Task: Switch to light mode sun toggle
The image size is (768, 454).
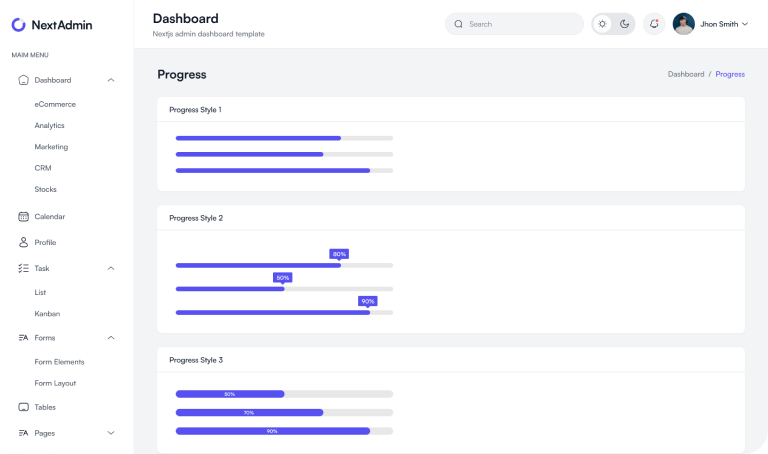Action: point(602,24)
